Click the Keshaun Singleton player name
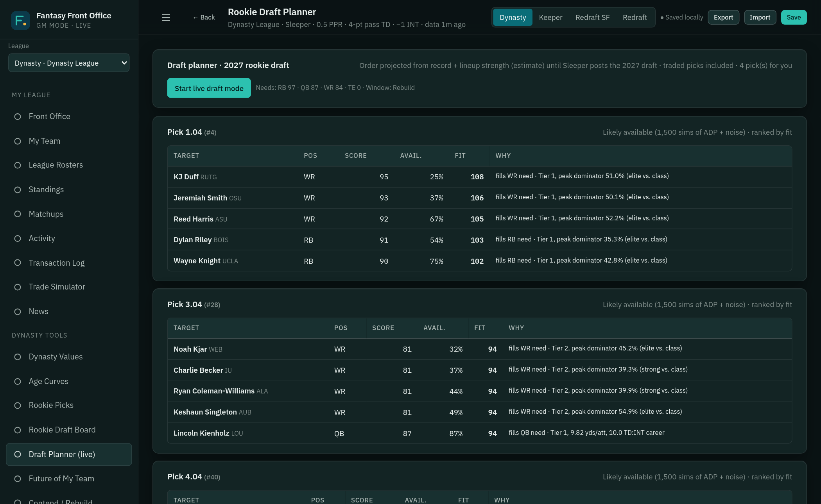 click(205, 412)
